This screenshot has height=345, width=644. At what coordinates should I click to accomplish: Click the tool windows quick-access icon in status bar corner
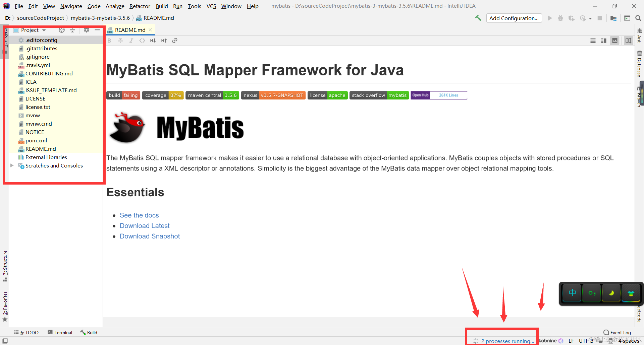(x=5, y=341)
